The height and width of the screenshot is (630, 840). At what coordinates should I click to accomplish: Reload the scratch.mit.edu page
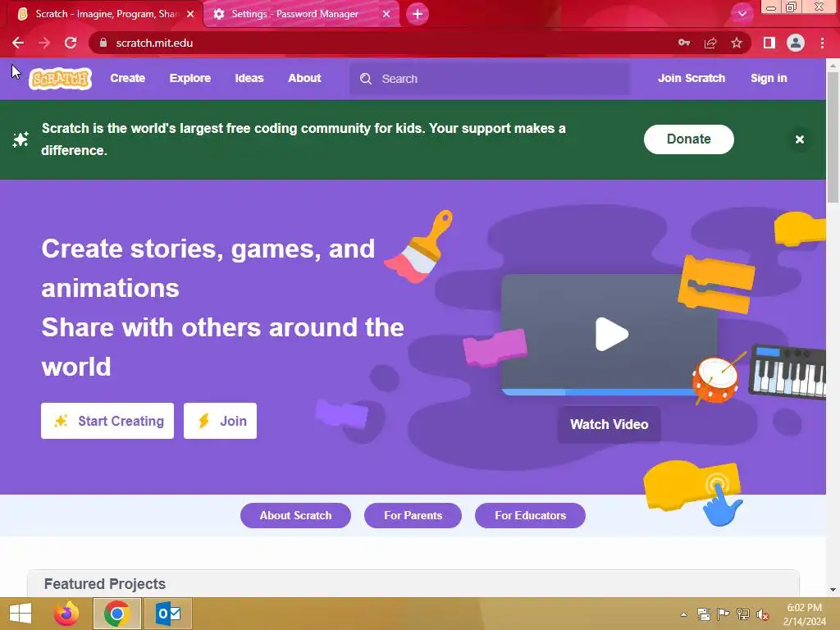coord(71,43)
